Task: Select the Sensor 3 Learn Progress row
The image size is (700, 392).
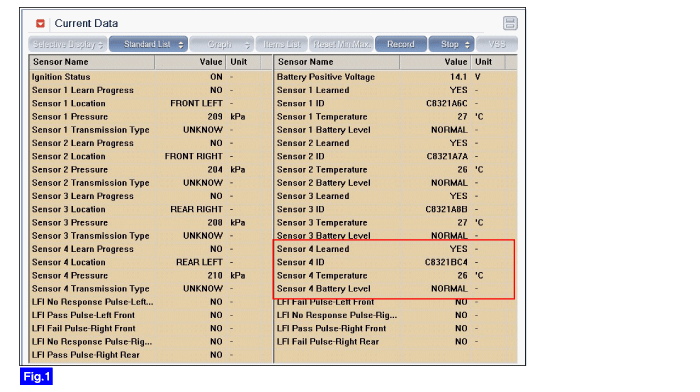Action: (151, 196)
